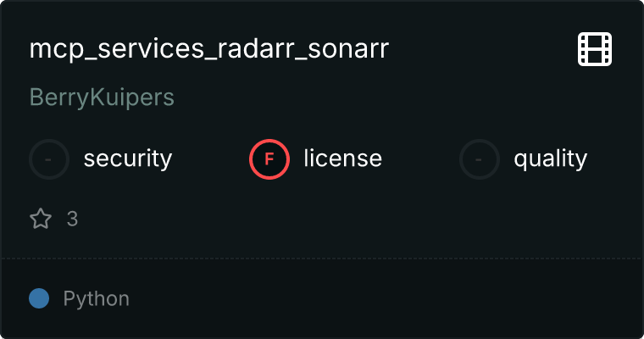Image resolution: width=644 pixels, height=339 pixels.
Task: Click empty card space right of stars
Action: 339,220
